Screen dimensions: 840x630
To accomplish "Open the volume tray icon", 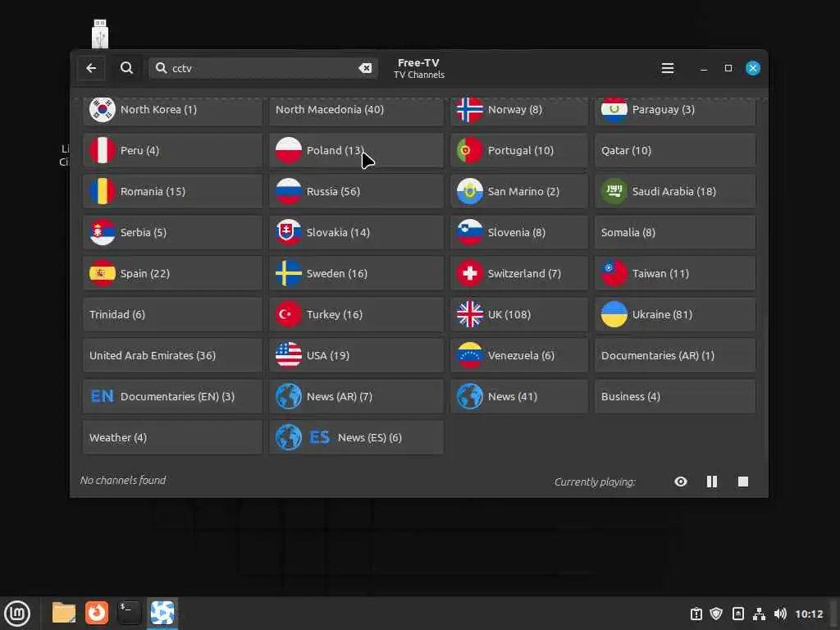I will coord(780,614).
